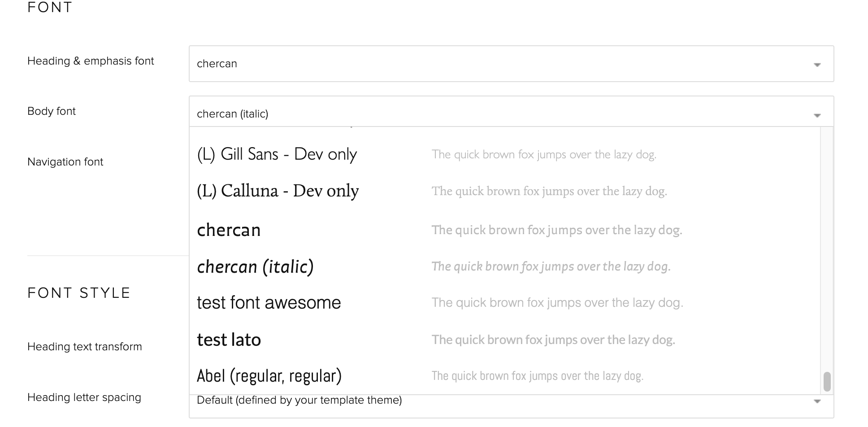Select the (L) Gill Sans - Dev only font
The height and width of the screenshot is (427, 868).
point(277,154)
